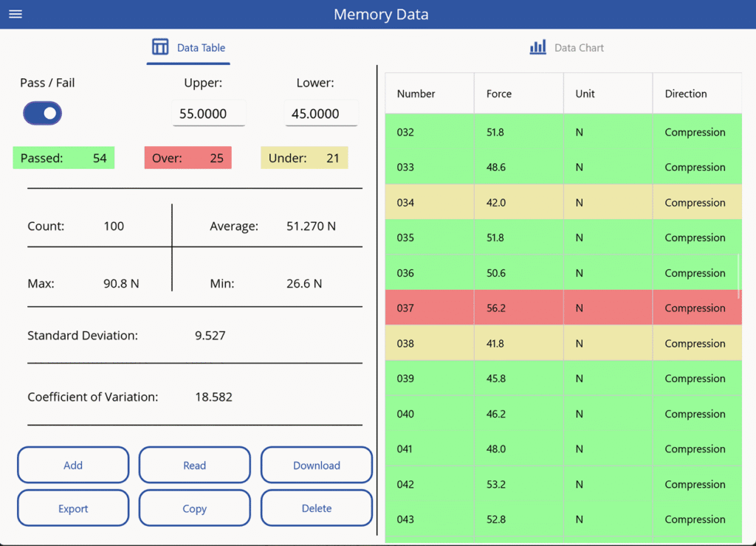Select the Over count red badge

coord(188,158)
